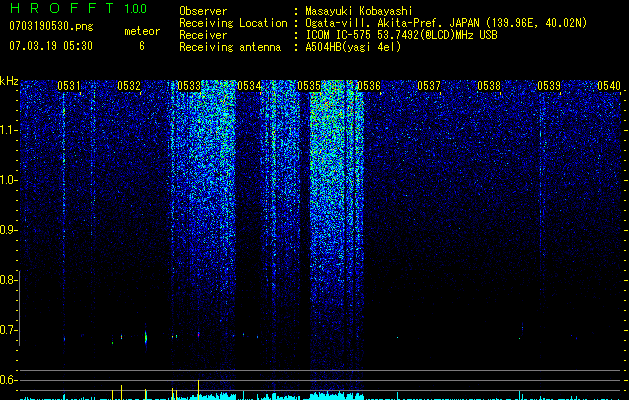Click the Receiving Location label
Image resolution: width=629 pixels, height=400 pixels.
click(233, 23)
